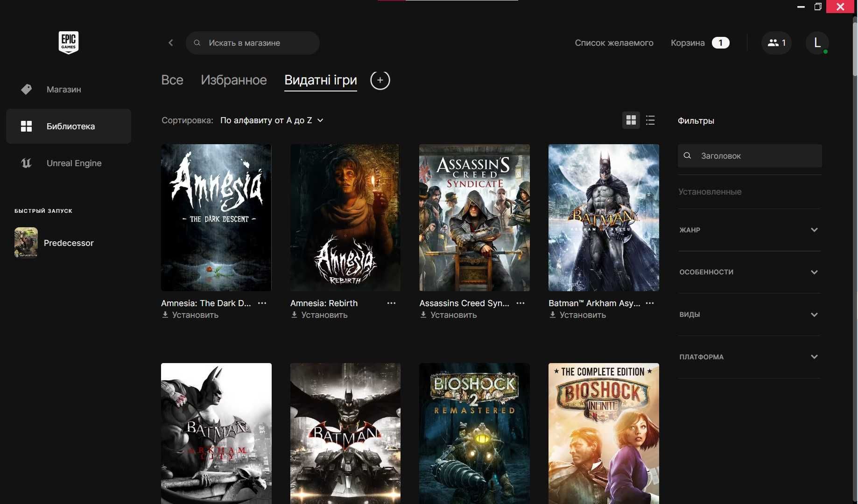Click the library grid icon in sidebar
The width and height of the screenshot is (858, 504).
(x=27, y=126)
